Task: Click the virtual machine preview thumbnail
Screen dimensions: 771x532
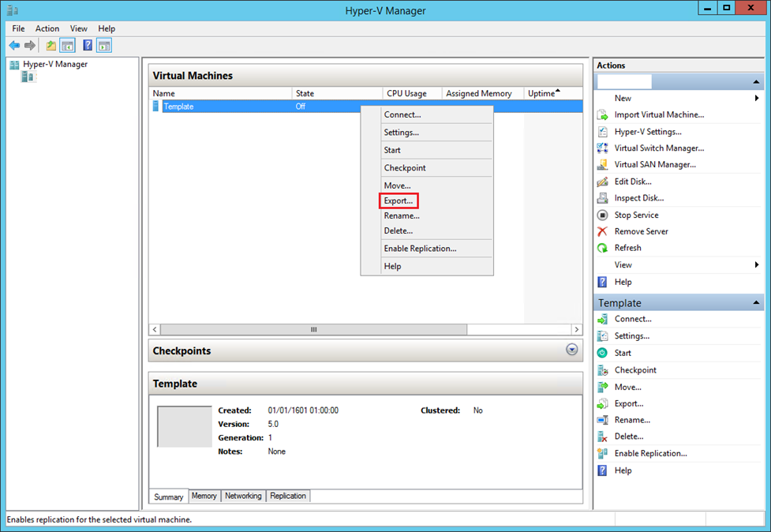Action: (185, 426)
